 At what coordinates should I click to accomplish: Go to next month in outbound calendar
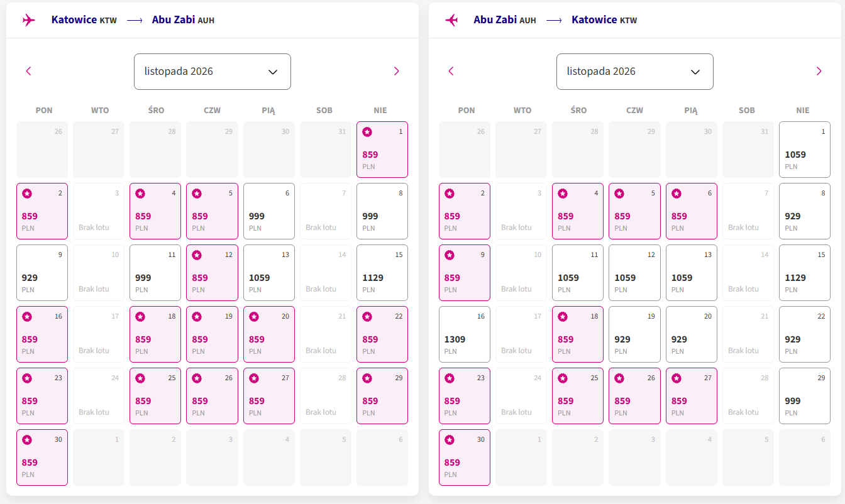pyautogui.click(x=396, y=71)
